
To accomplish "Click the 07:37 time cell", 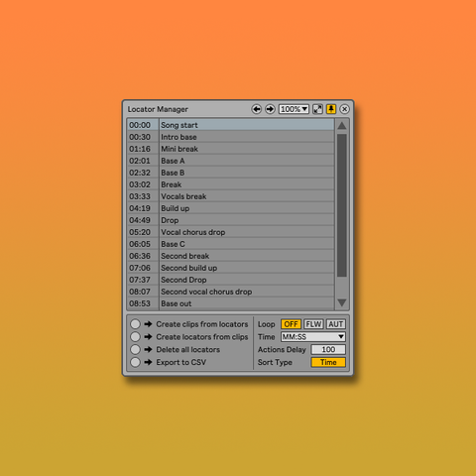I will 143,280.
